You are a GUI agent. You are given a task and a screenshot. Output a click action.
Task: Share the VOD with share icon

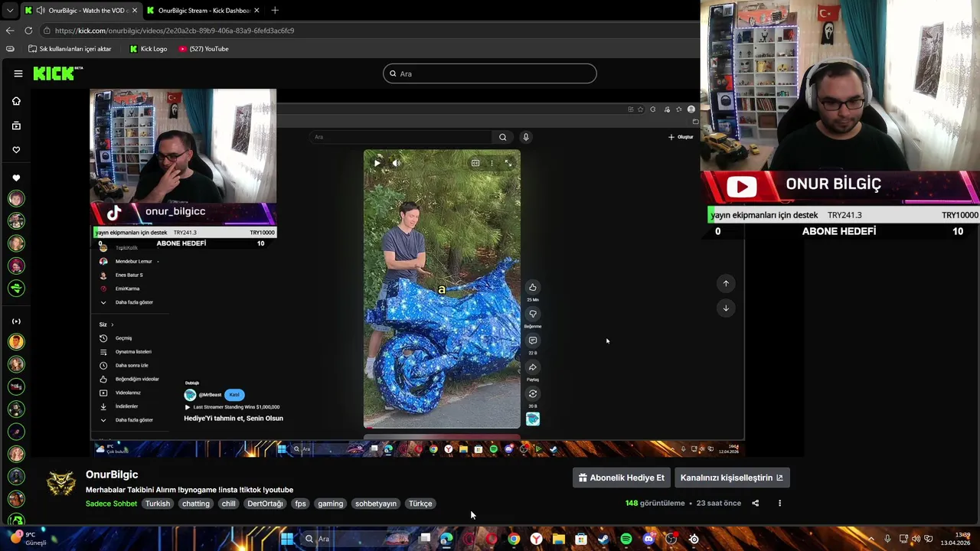pyautogui.click(x=755, y=504)
